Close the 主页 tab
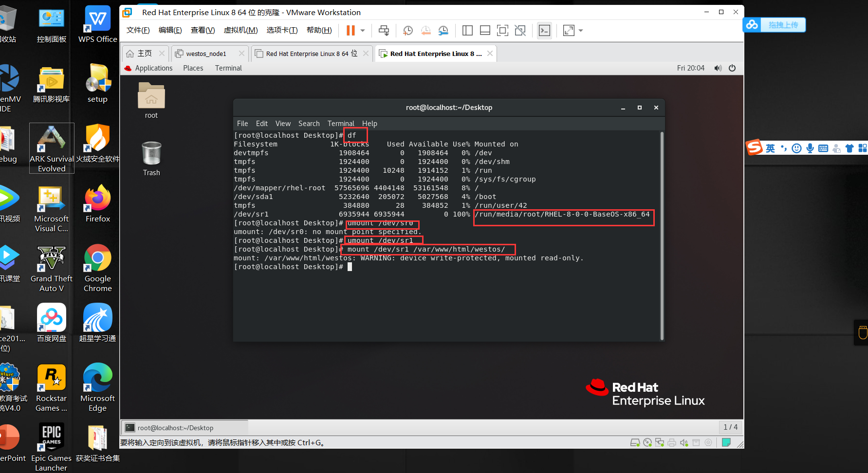 162,54
